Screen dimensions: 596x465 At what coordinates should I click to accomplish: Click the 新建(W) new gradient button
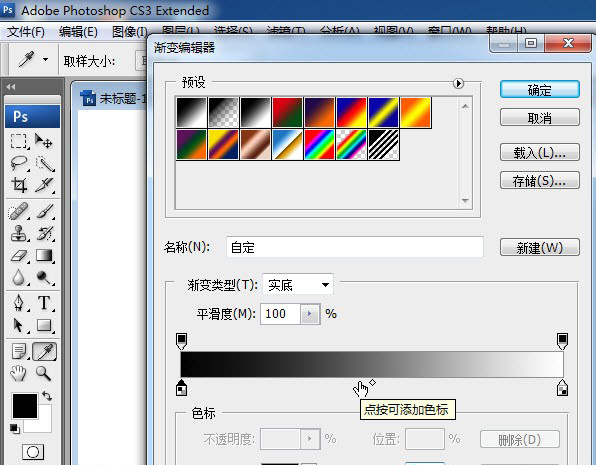(x=540, y=248)
